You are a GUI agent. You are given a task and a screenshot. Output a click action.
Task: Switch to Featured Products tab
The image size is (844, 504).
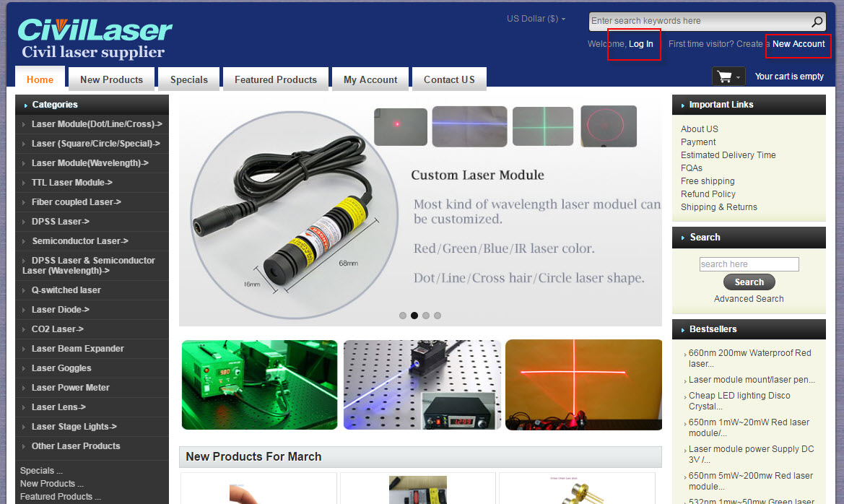click(x=275, y=79)
